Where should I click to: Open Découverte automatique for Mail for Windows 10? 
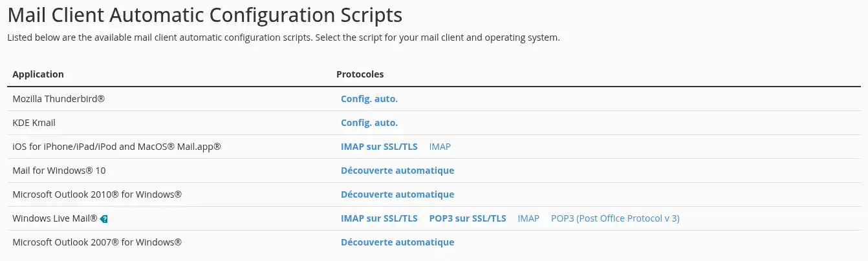397,171
